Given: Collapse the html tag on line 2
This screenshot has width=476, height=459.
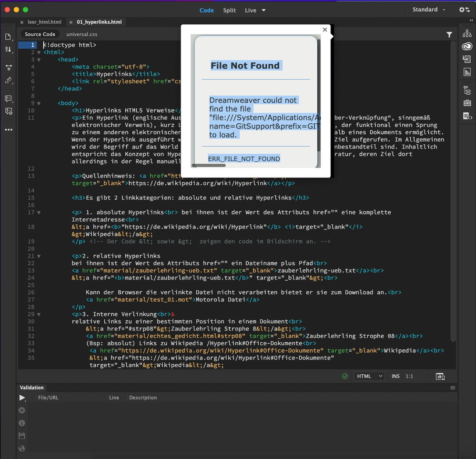Looking at the screenshot, I should coord(39,52).
